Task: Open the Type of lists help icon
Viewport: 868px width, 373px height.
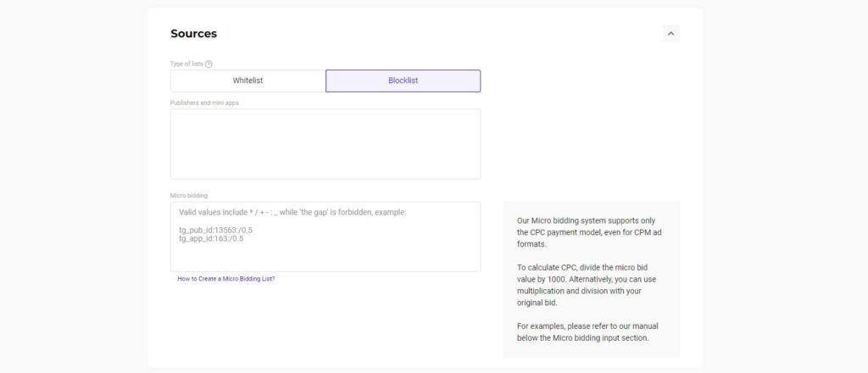Action: click(209, 64)
